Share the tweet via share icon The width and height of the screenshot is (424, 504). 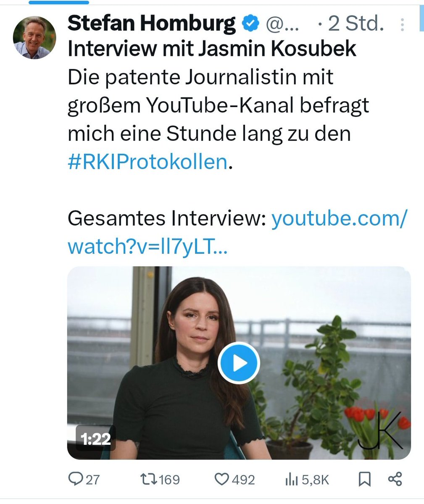pos(395,479)
